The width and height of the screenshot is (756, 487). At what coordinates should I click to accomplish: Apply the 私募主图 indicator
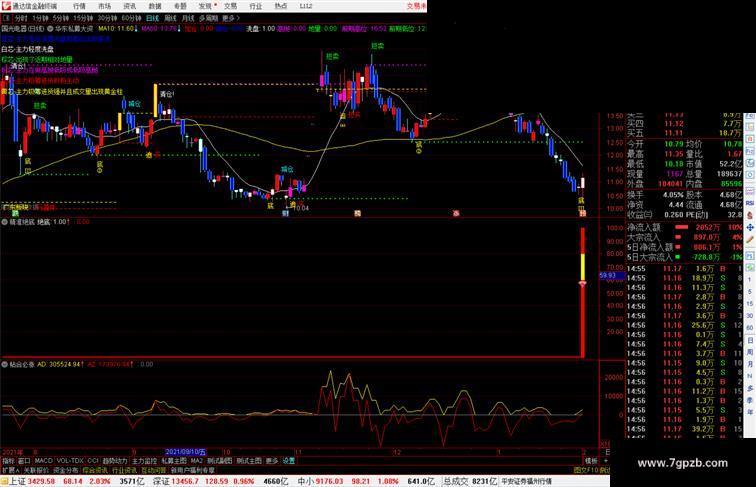[174, 461]
